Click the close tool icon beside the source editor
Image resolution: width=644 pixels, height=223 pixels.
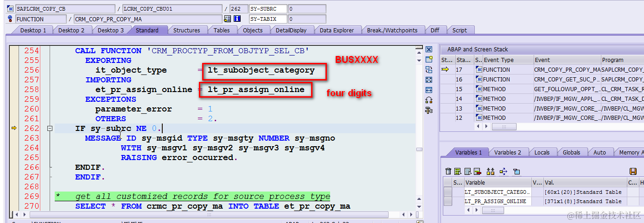coord(429,50)
